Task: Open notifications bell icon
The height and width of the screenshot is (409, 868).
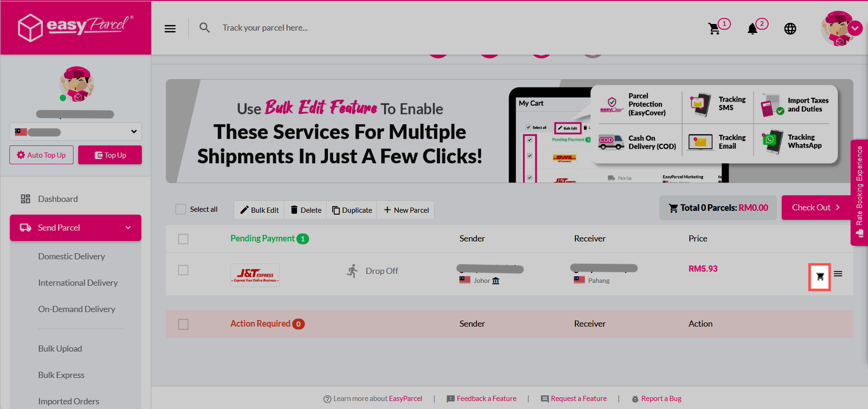Action: 753,29
